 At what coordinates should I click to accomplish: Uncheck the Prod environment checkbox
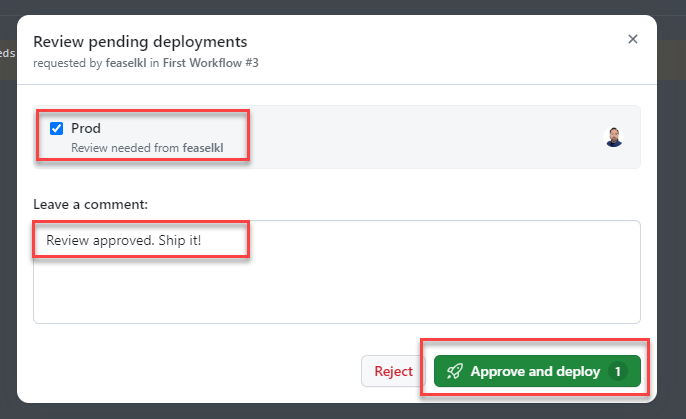tap(57, 128)
